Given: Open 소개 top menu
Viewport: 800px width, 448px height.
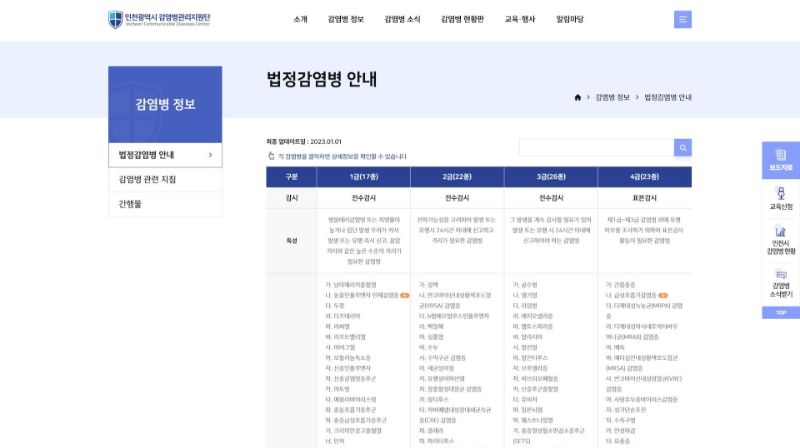Looking at the screenshot, I should (x=301, y=19).
